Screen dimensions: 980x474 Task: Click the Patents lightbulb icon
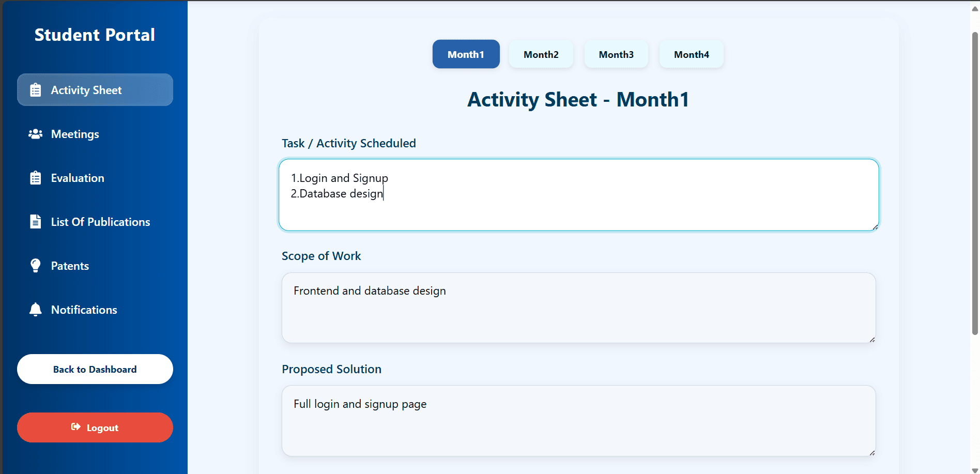pos(35,266)
